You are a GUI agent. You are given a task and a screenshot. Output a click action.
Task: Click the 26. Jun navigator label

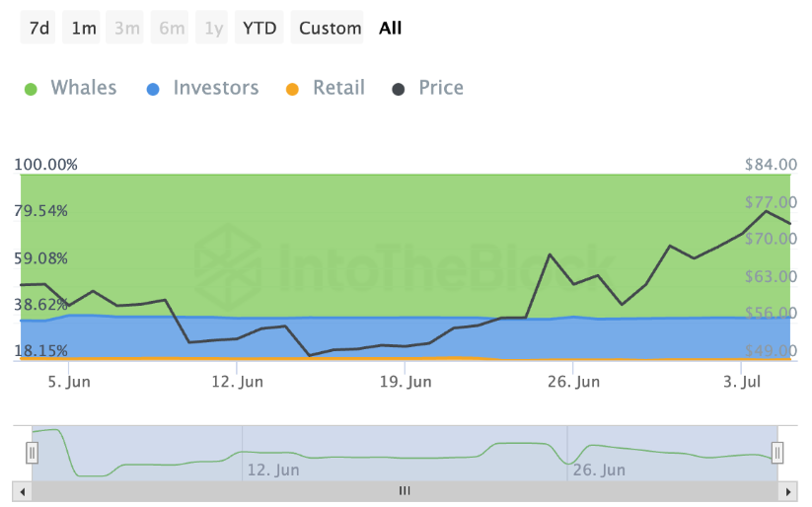[598, 470]
